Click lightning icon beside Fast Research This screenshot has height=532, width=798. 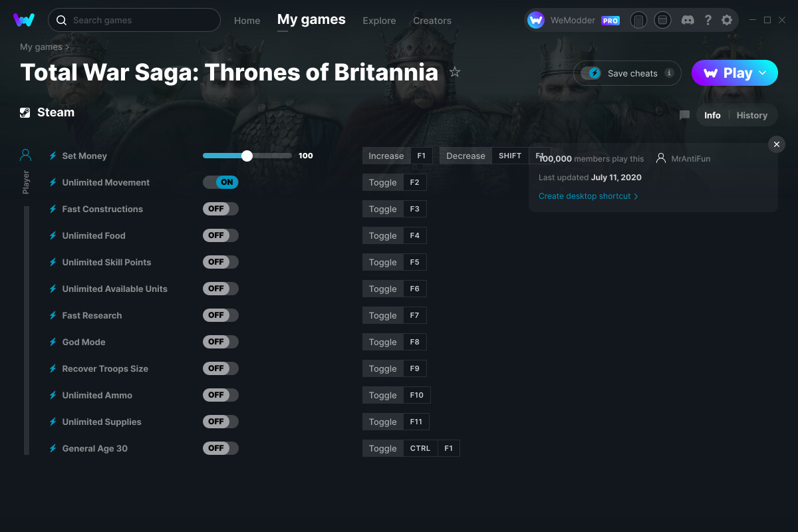point(53,315)
